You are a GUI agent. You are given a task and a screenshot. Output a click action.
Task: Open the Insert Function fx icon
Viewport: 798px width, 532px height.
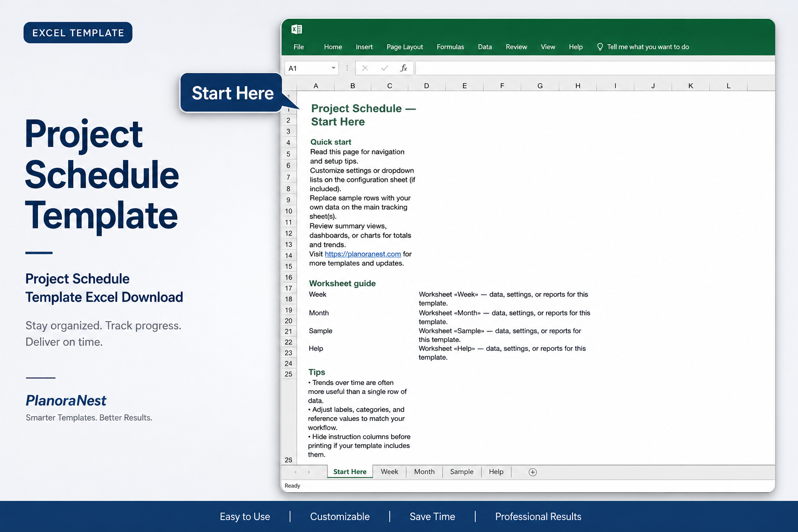coord(404,68)
